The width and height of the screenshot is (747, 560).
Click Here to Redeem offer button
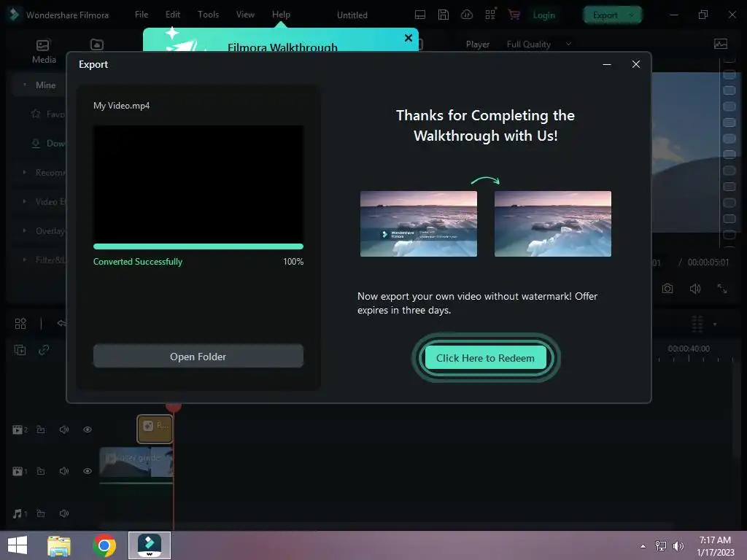pyautogui.click(x=485, y=358)
